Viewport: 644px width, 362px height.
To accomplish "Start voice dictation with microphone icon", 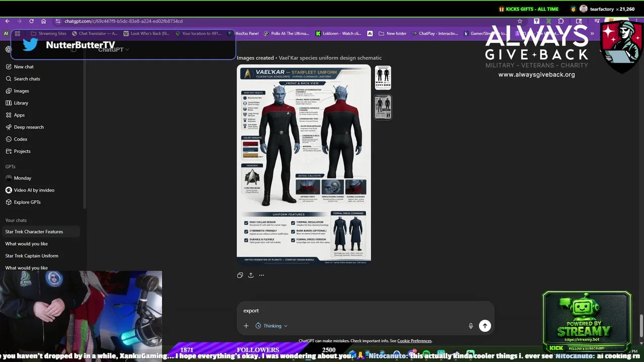I will point(471,326).
